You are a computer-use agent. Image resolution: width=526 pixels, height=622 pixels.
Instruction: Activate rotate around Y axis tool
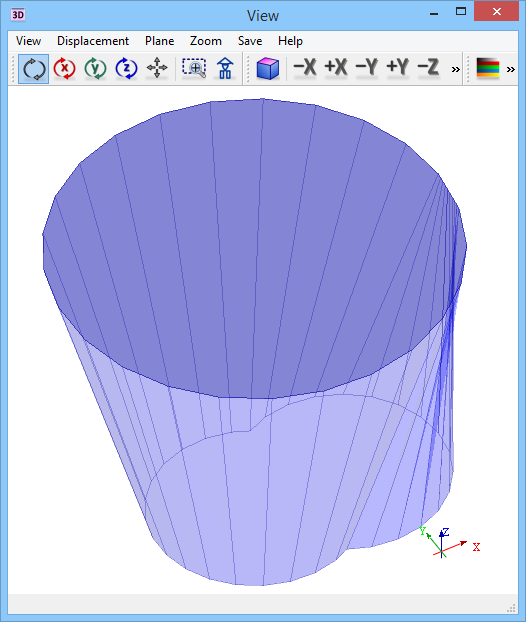[x=96, y=69]
